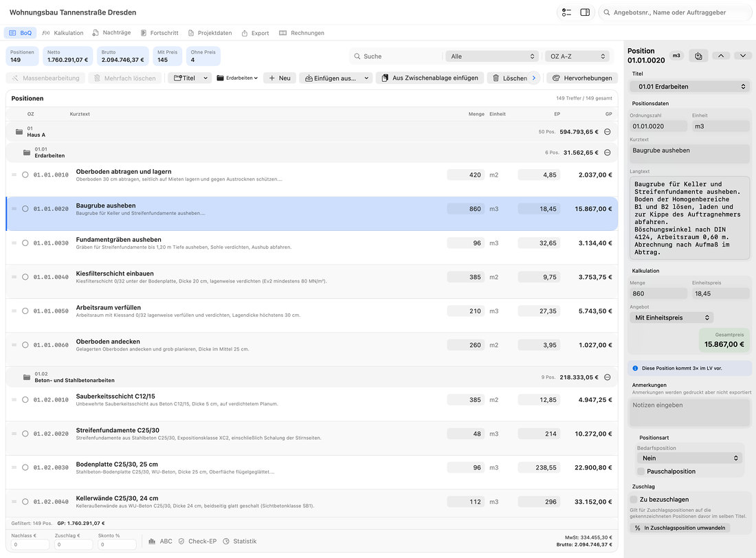Open the Hervorhebungen button

tap(582, 78)
